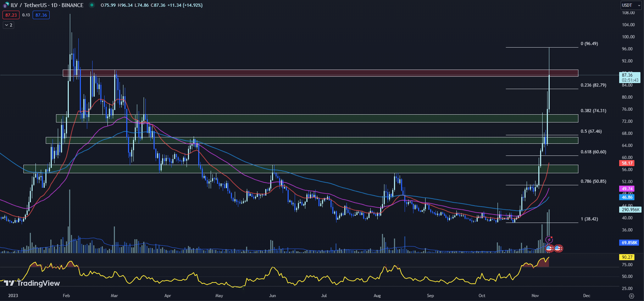
Task: Click the green market status indicator
Action: 92,5
